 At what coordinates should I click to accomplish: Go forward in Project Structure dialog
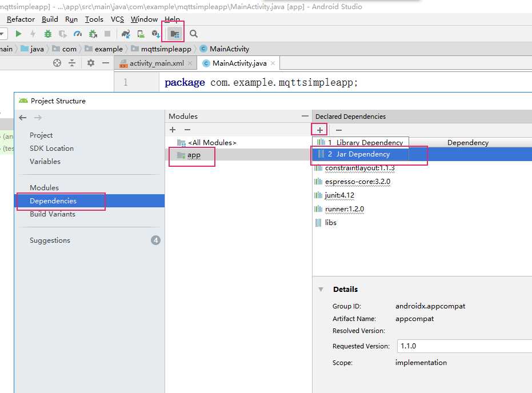38,118
